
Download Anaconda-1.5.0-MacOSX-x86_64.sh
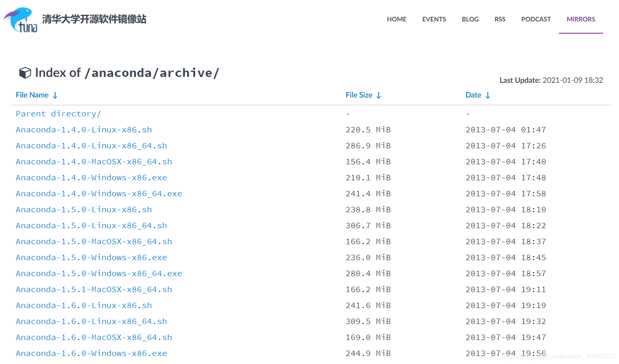pos(94,242)
